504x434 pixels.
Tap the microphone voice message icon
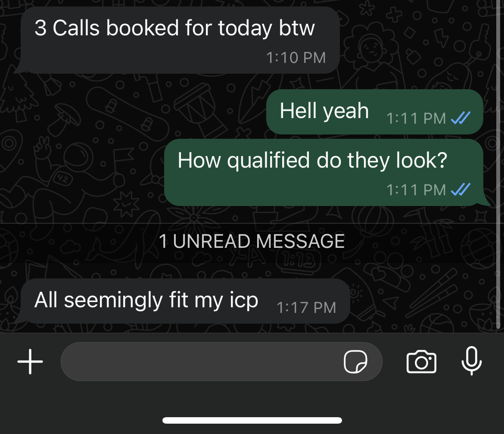click(x=472, y=361)
